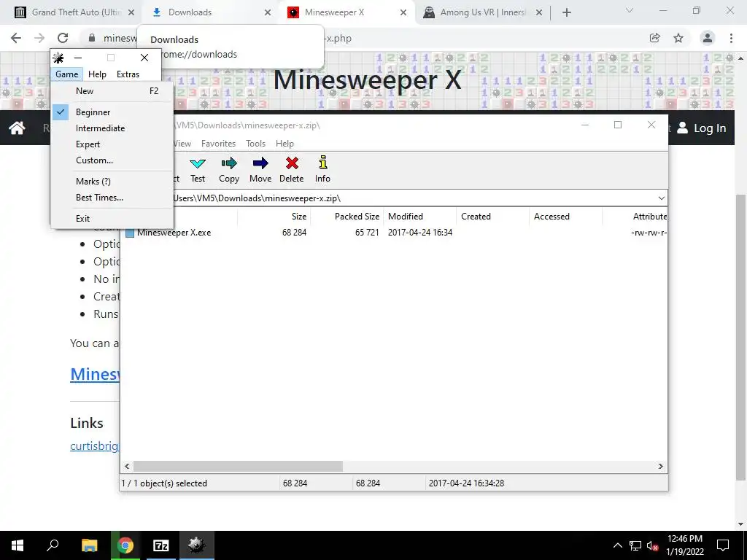Open 7-Zip Help menu

point(285,144)
